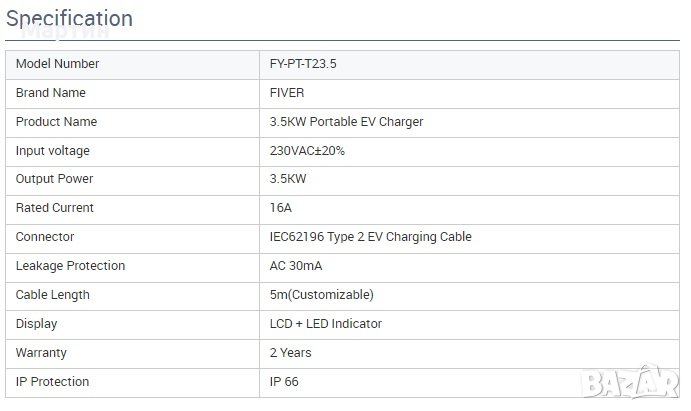691x411 pixels.
Task: Select the Brand Name label cell
Action: point(51,93)
